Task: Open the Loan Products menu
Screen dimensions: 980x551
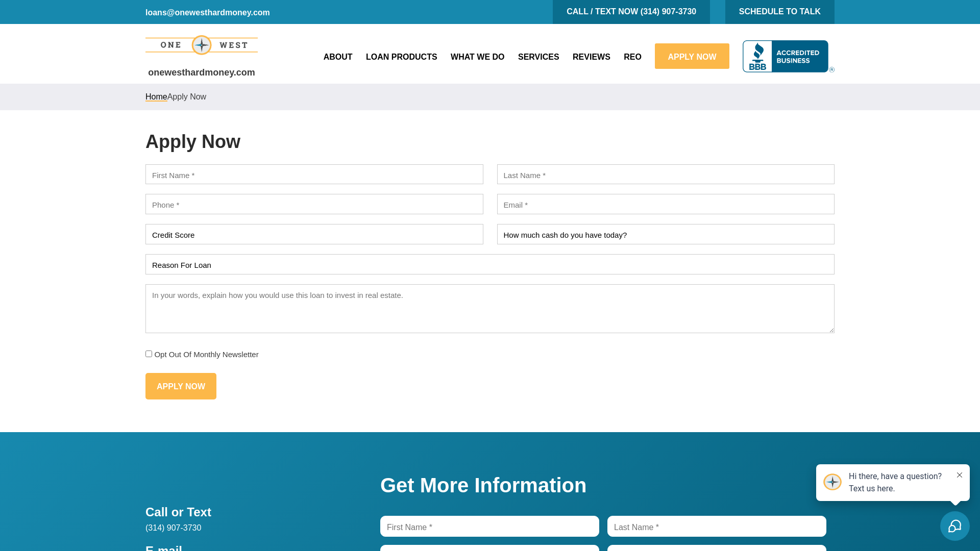Action: [x=401, y=57]
